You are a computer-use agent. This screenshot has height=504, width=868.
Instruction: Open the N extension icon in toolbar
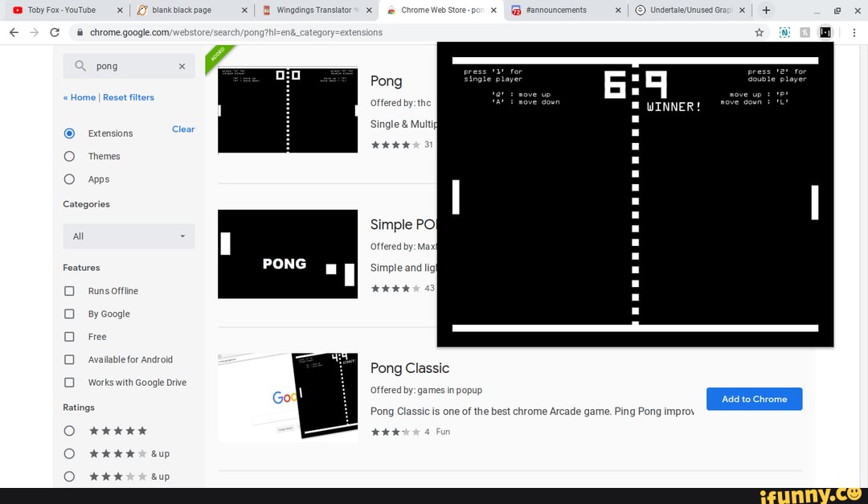pyautogui.click(x=785, y=32)
